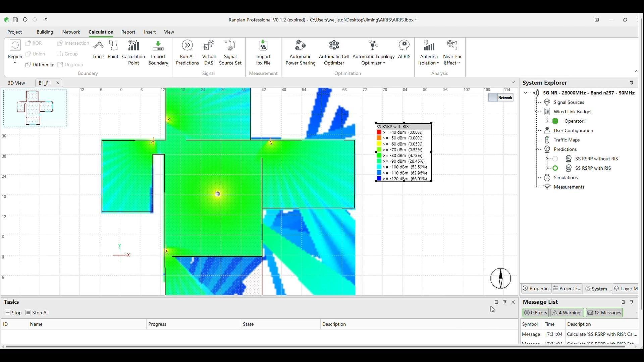
Task: Add a Calculation Point
Action: click(133, 53)
